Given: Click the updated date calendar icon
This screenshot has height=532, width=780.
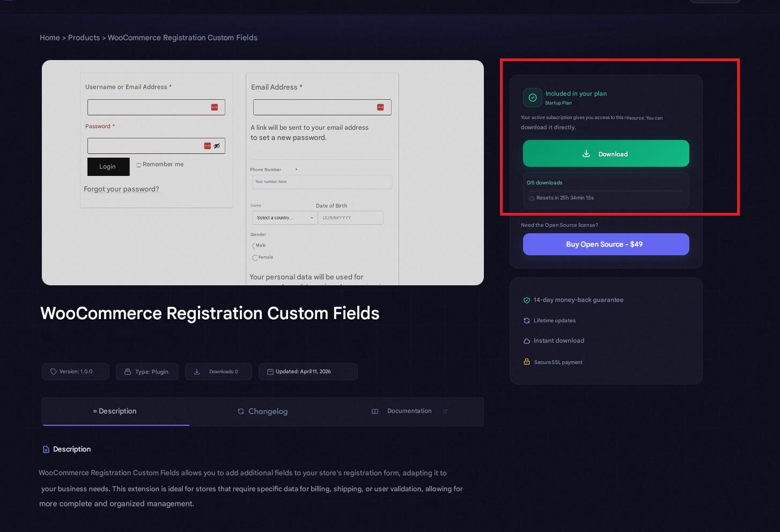Looking at the screenshot, I should click(270, 372).
